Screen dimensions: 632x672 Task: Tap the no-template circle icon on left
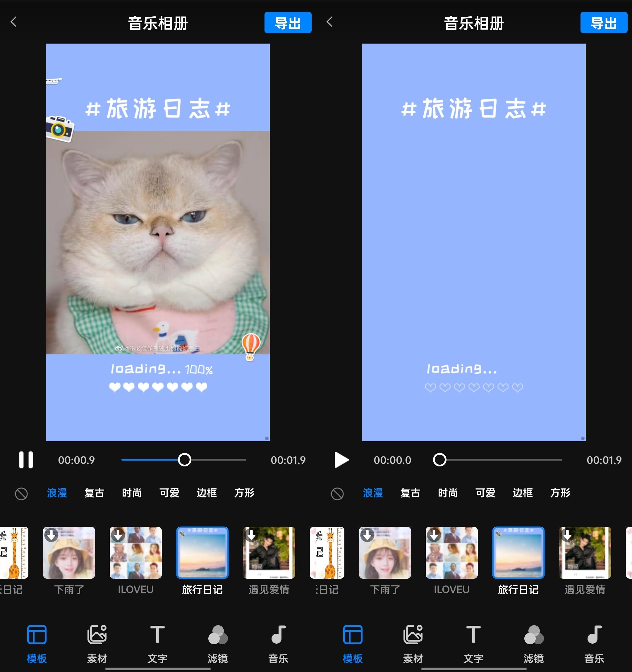21,494
